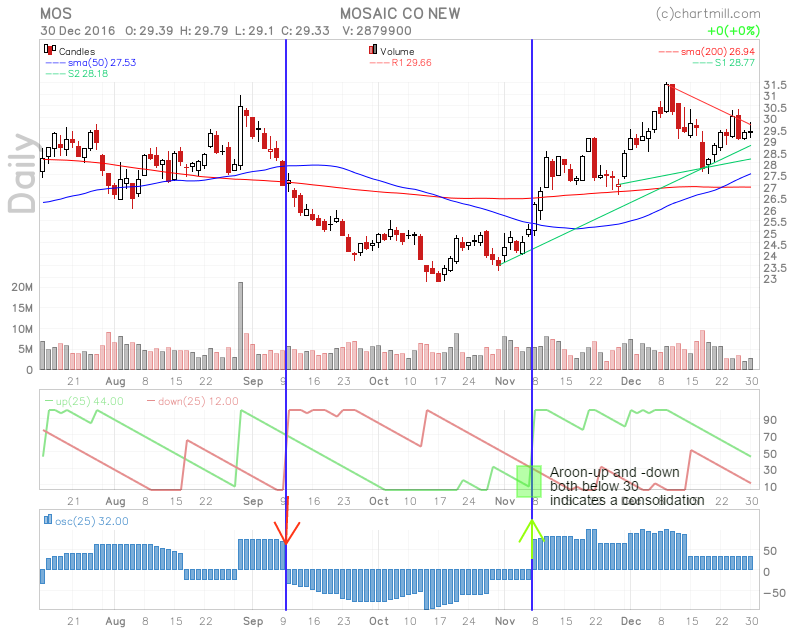
Task: Click the MOS ticker symbol
Action: (x=56, y=14)
